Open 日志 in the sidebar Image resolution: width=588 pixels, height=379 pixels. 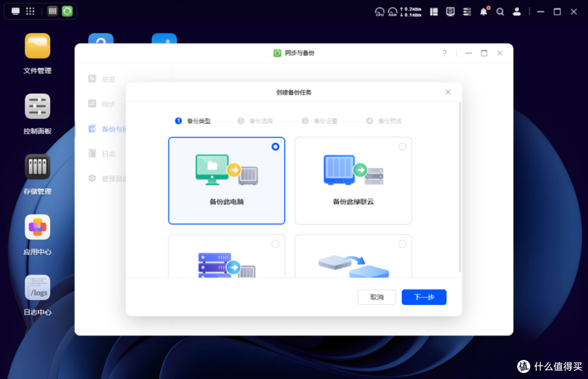(102, 154)
